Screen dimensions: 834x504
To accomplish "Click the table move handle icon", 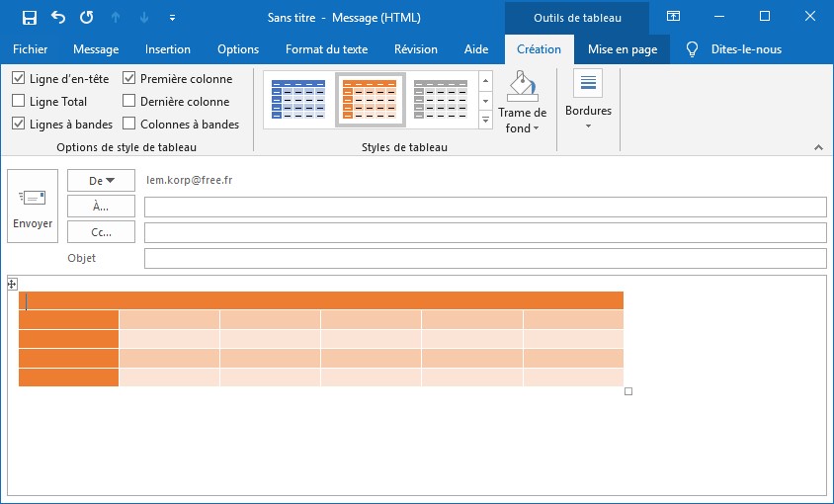I will 12,284.
